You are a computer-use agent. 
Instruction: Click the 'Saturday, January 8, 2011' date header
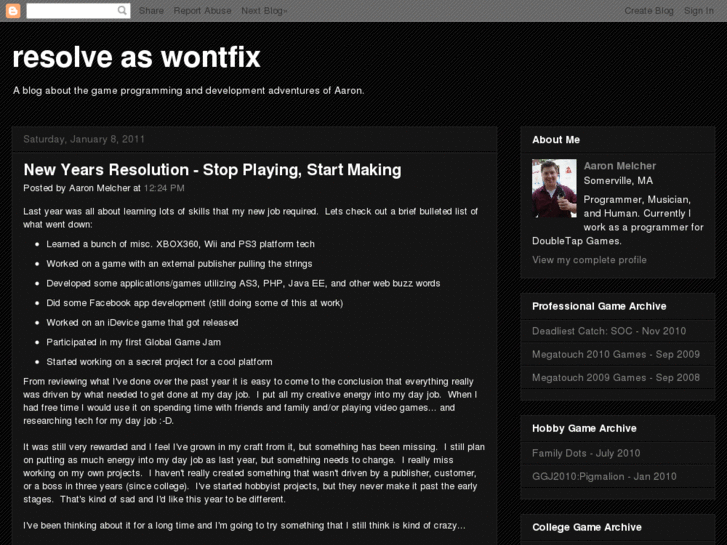[84, 139]
